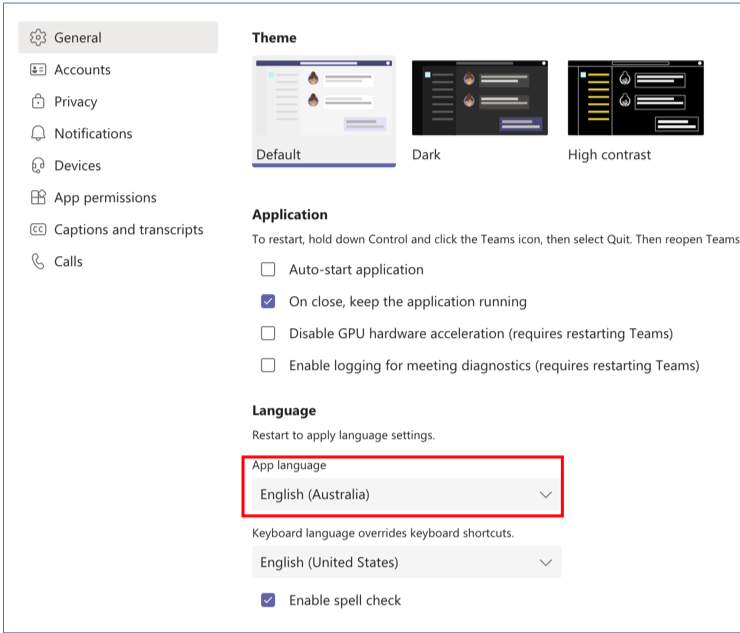
Task: Enable the Auto-start application checkbox
Action: (x=268, y=270)
